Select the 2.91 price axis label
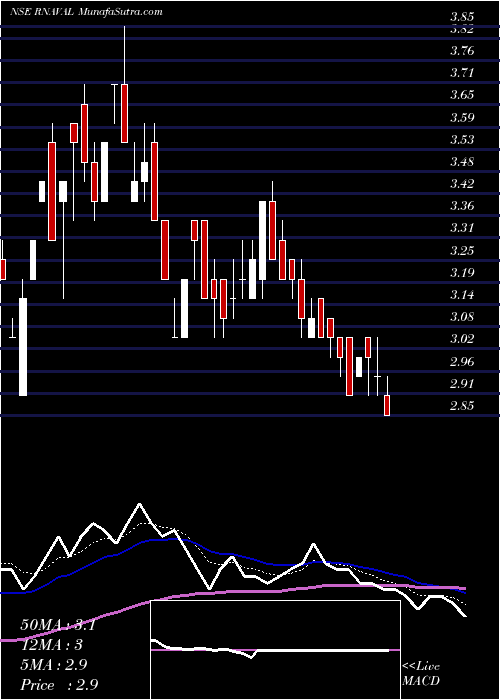This screenshot has width=500, height=700. 462,383
